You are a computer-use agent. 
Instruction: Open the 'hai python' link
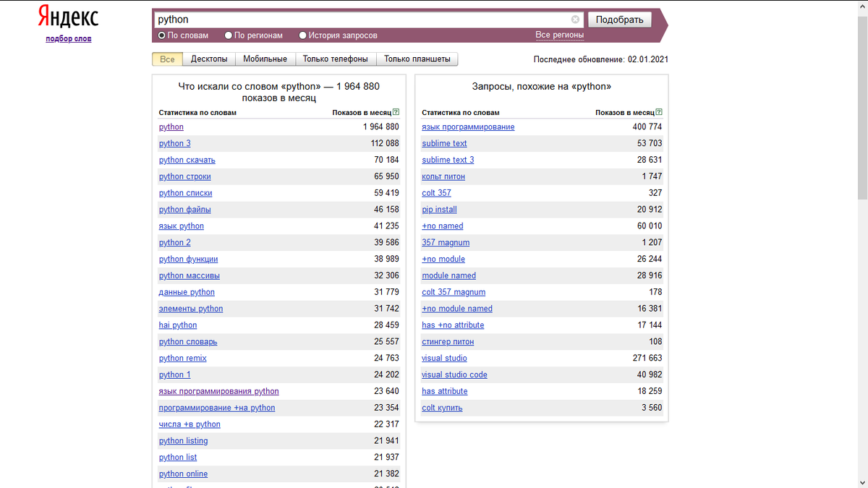(x=178, y=326)
